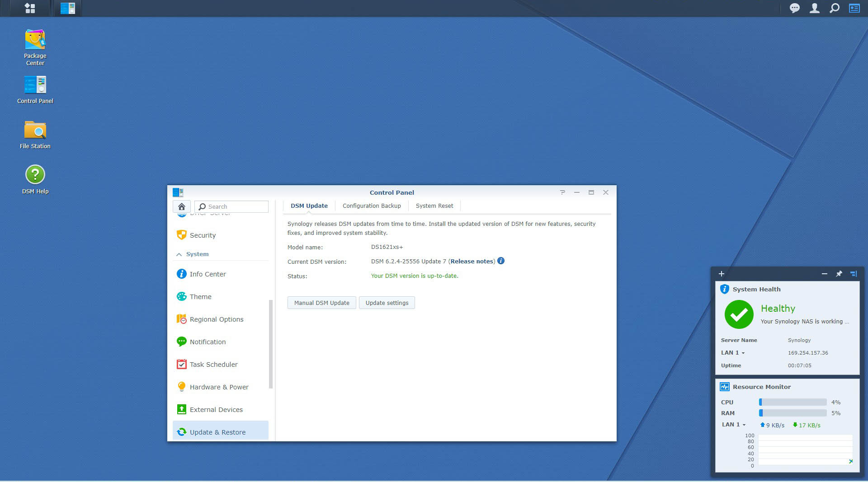This screenshot has height=482, width=868.
Task: Click the IP address 169.254.157.36
Action: tap(808, 353)
